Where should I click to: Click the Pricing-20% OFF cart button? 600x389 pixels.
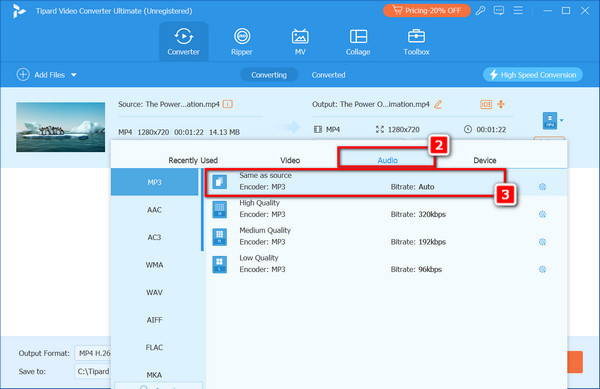coord(427,11)
